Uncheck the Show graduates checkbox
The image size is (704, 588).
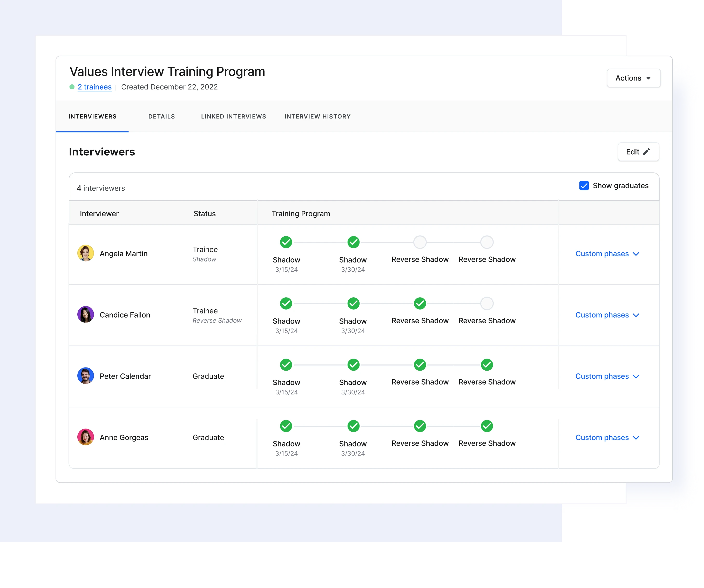[x=584, y=185]
